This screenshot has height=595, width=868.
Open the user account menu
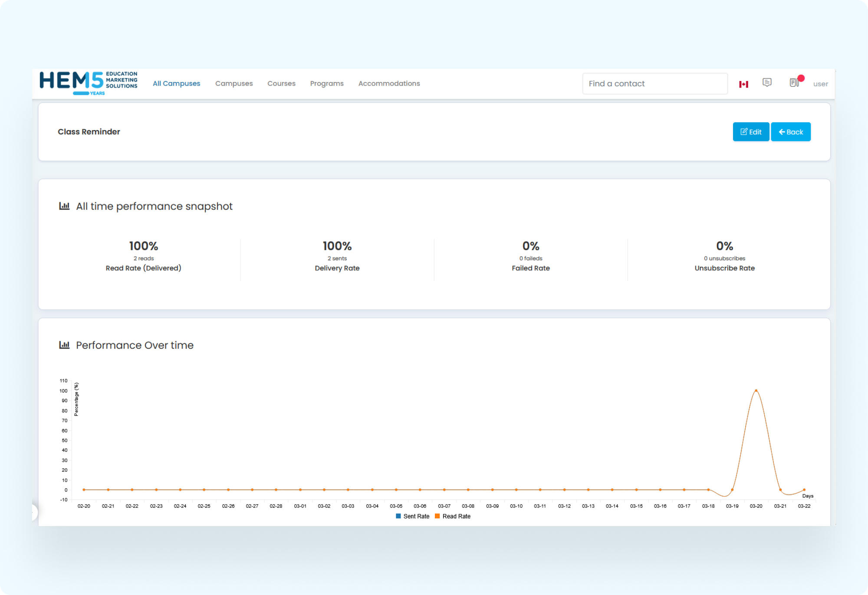point(820,84)
